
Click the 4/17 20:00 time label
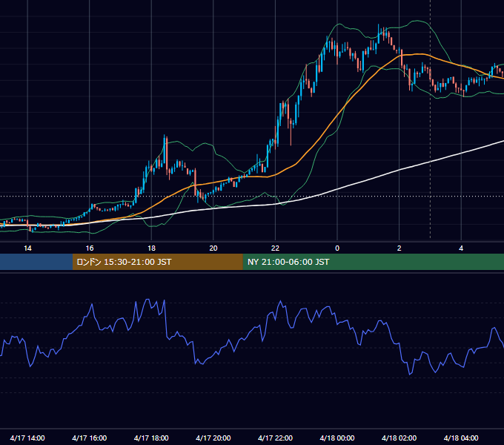[213, 438]
